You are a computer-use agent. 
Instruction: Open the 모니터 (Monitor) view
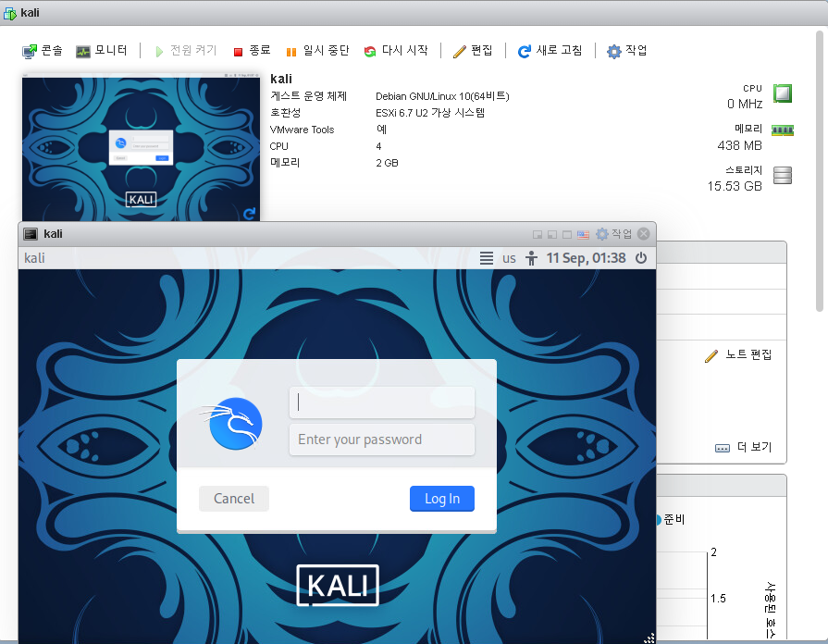102,51
